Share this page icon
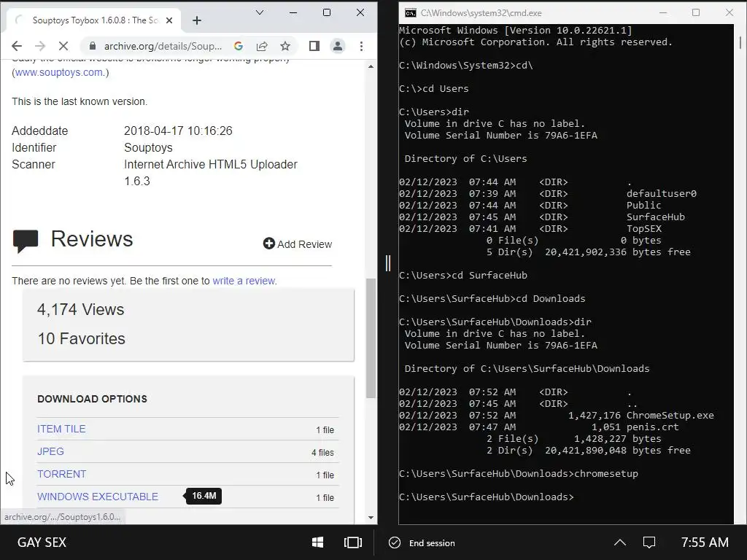This screenshot has width=747, height=560. [x=262, y=46]
